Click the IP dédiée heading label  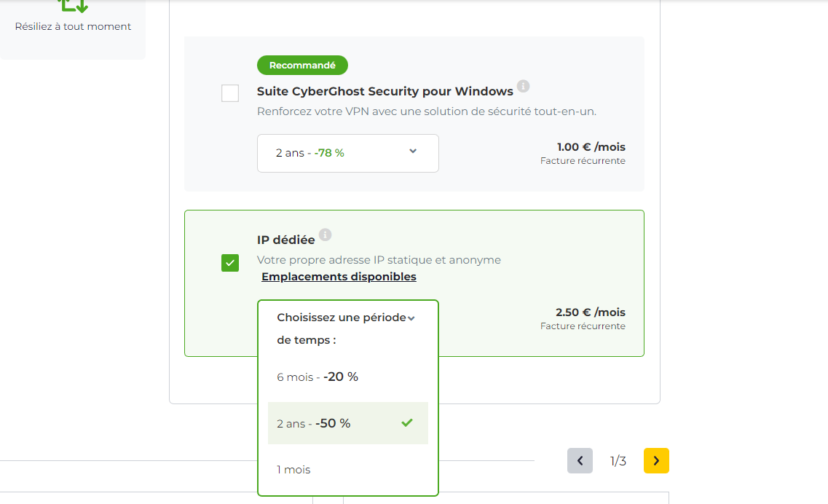285,240
